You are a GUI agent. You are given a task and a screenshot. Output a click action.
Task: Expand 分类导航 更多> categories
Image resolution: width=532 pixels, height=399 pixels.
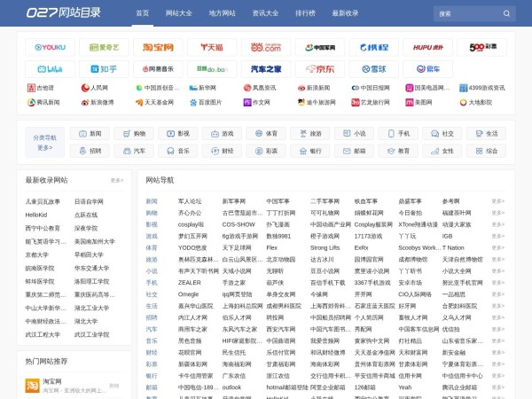click(x=45, y=147)
